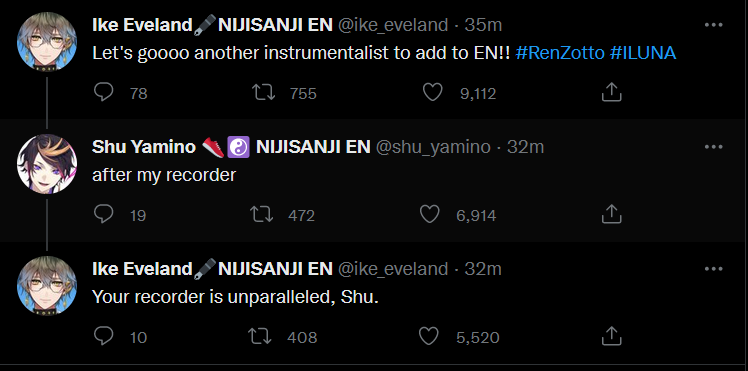Screen dimensions: 748x371
Task: Open more options on Ike's last tweet
Action: click(713, 269)
